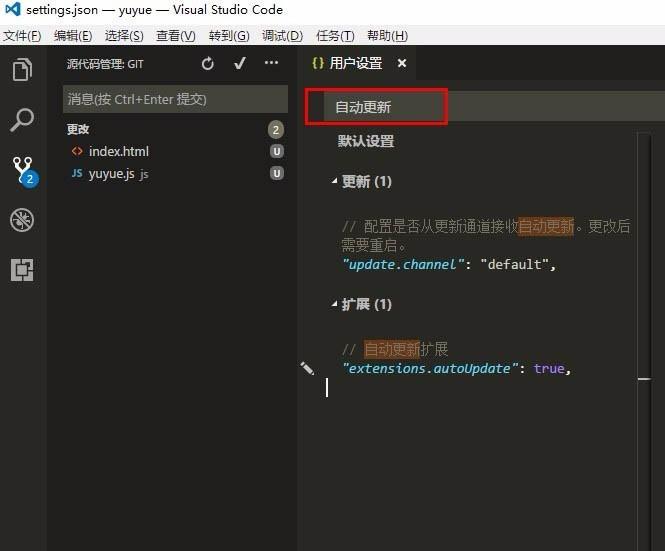Open the Search view icon
This screenshot has height=551, width=665.
pyautogui.click(x=22, y=120)
